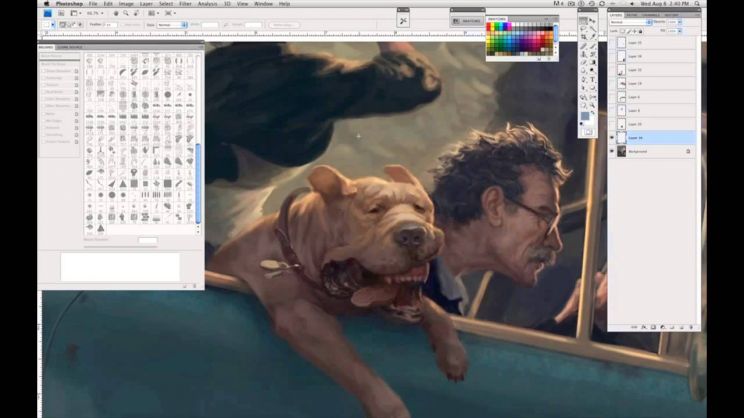This screenshot has width=744, height=418.
Task: Switch to Clone Source tab
Action: point(70,47)
